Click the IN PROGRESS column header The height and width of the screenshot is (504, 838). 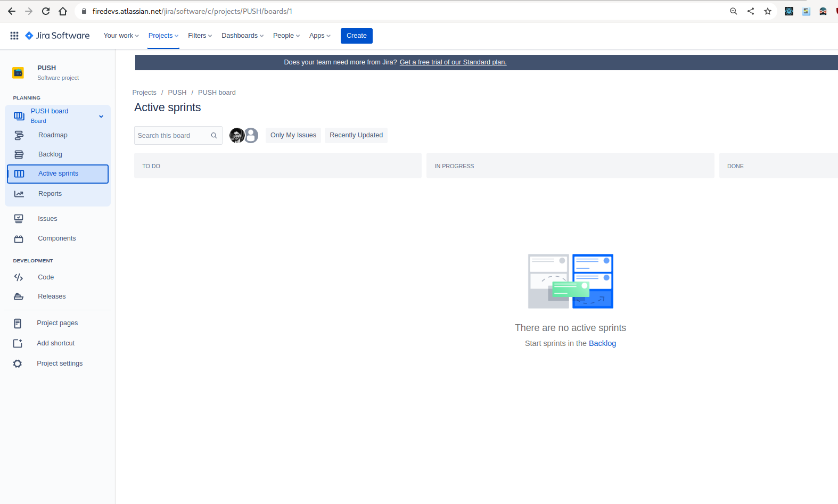coord(570,166)
